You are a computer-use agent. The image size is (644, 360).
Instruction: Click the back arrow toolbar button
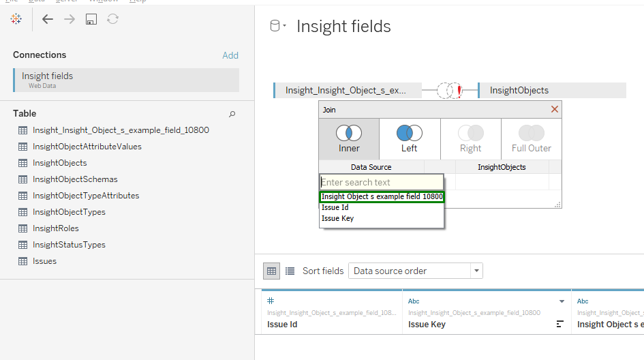point(47,19)
